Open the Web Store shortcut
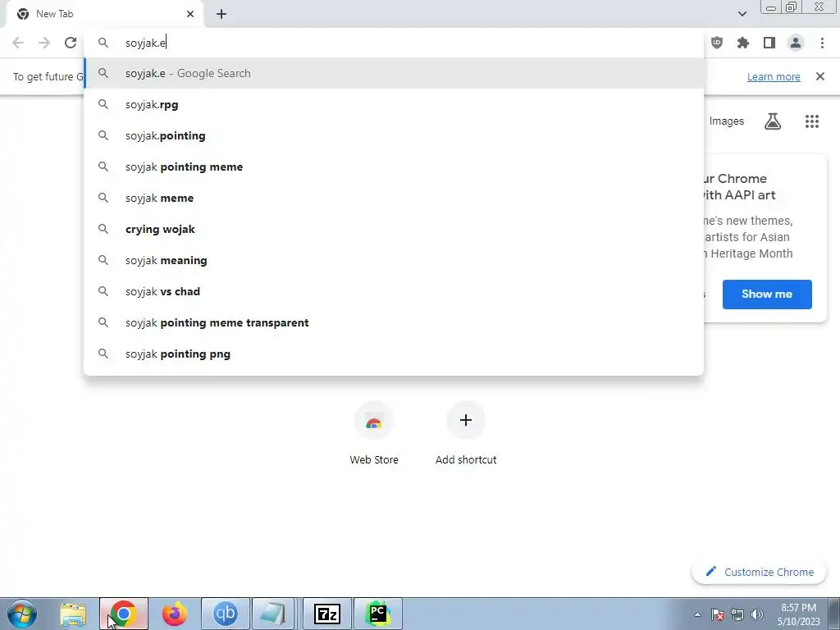The image size is (840, 630). pos(374,433)
